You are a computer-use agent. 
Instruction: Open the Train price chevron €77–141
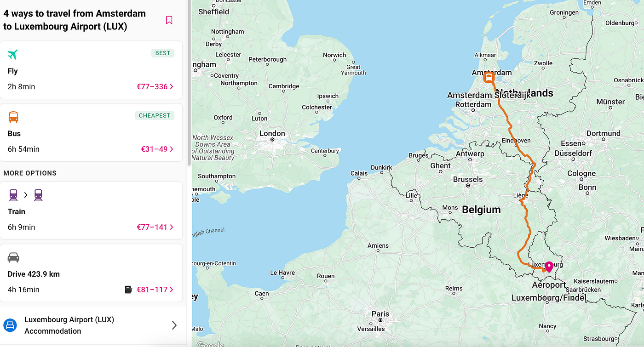[x=172, y=227]
